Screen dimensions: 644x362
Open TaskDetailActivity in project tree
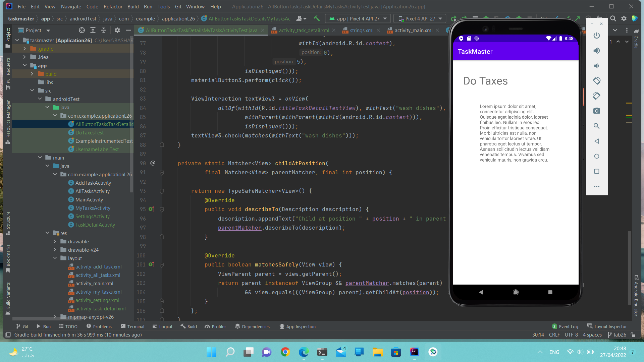(95, 225)
